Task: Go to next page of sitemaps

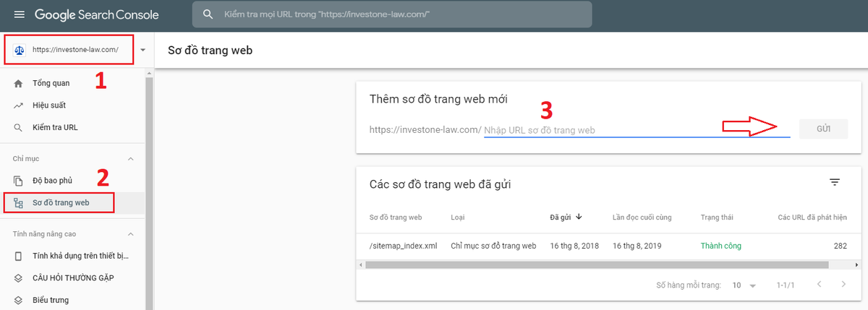Action: [x=843, y=285]
